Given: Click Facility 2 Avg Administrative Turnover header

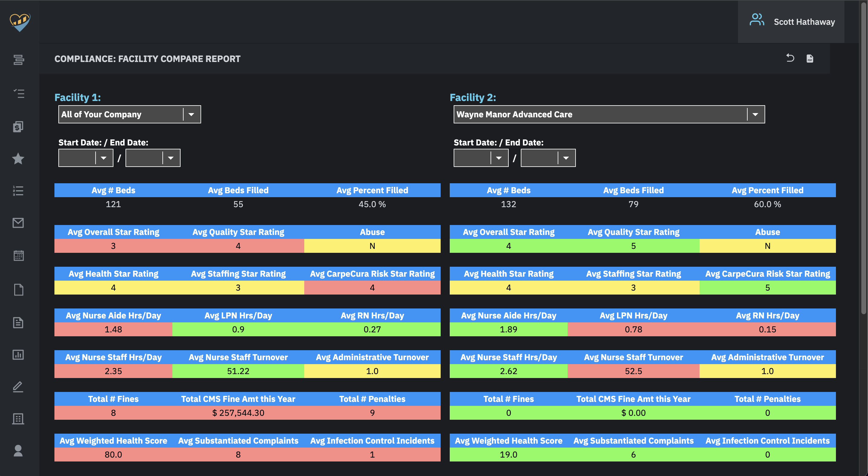Looking at the screenshot, I should point(767,357).
